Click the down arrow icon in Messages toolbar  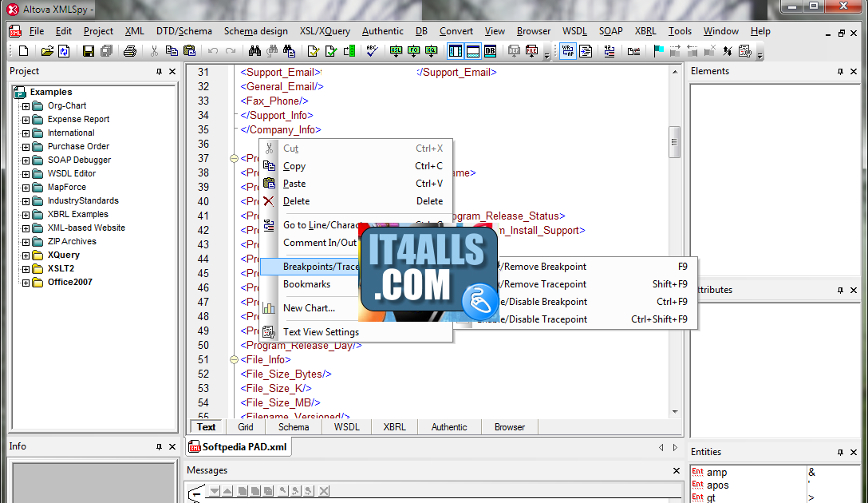coord(215,491)
